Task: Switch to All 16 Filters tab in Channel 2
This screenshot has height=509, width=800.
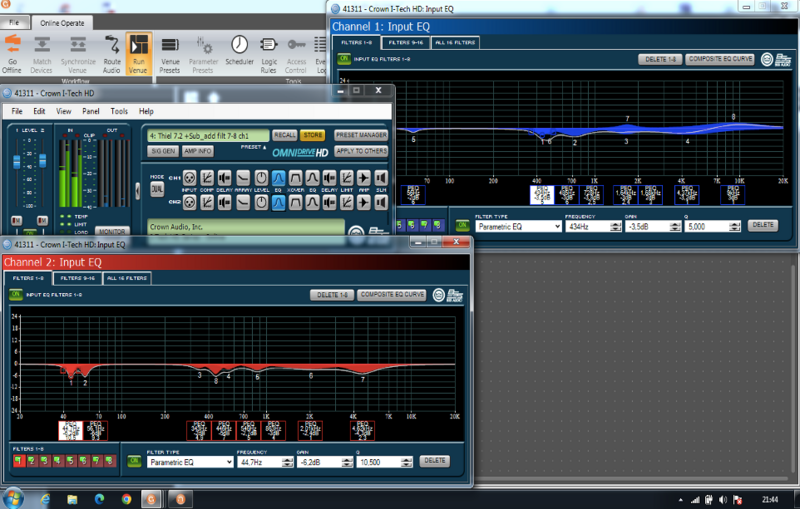Action: tap(125, 278)
